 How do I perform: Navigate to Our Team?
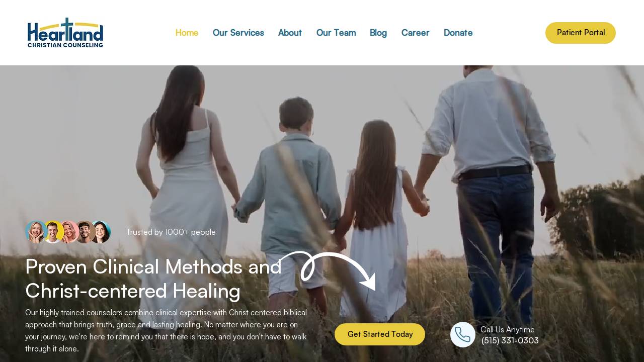coord(336,33)
